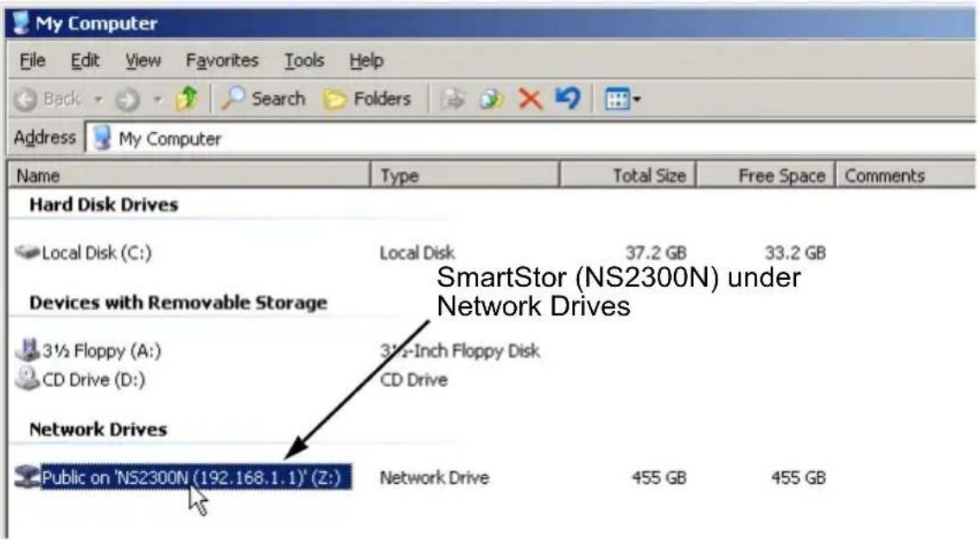980x540 pixels.
Task: Sort by the Comments column header
Action: (x=906, y=175)
